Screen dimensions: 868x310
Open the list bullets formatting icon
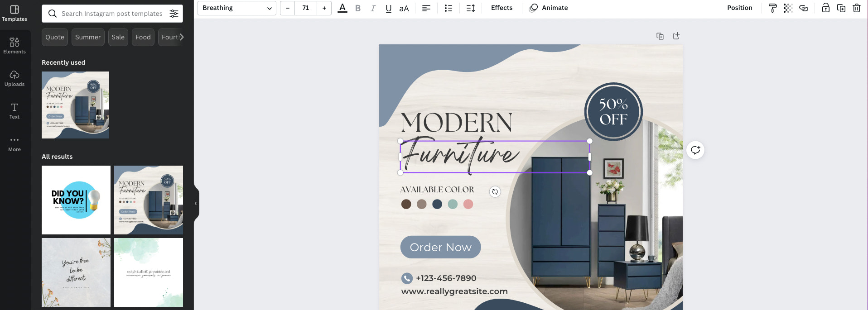click(x=448, y=8)
